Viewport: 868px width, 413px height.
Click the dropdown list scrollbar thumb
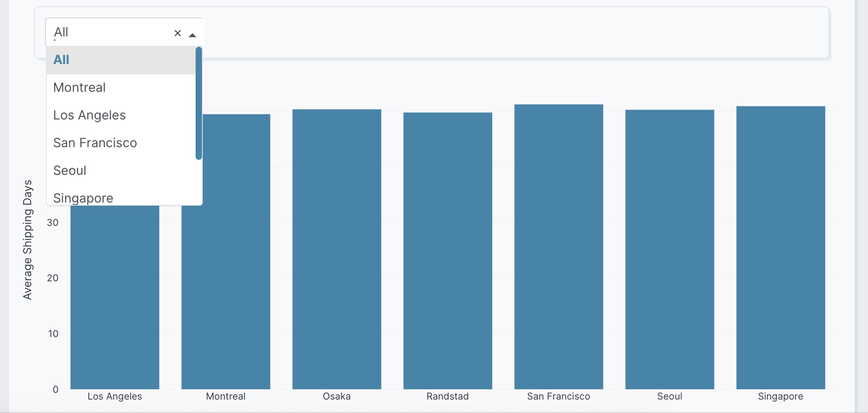(x=199, y=103)
